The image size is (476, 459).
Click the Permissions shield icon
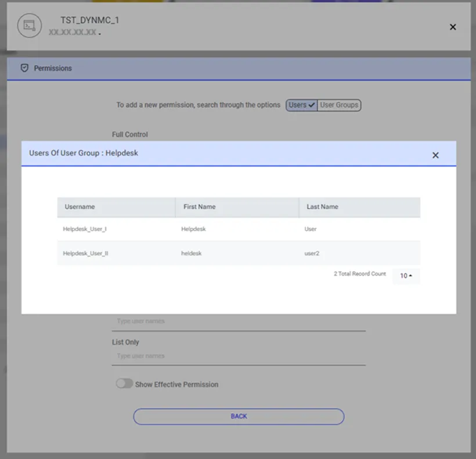click(24, 68)
